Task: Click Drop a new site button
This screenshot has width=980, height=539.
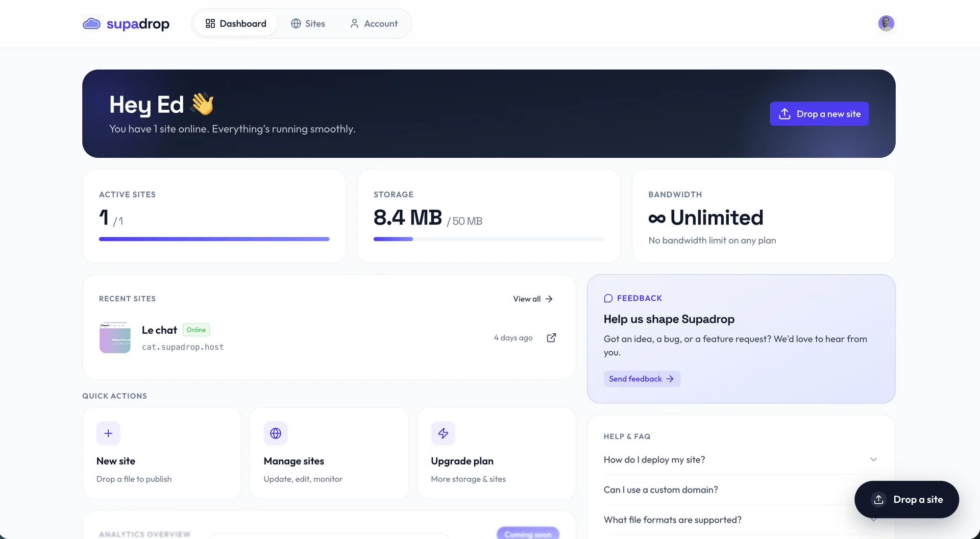Action: (x=819, y=114)
